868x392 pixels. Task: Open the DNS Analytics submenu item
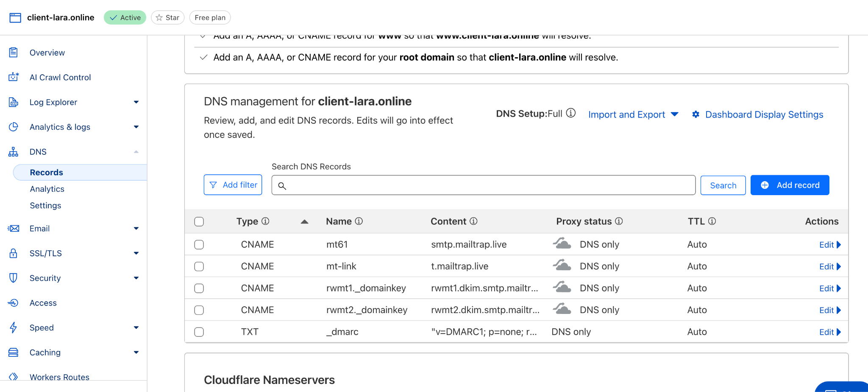[x=47, y=189]
